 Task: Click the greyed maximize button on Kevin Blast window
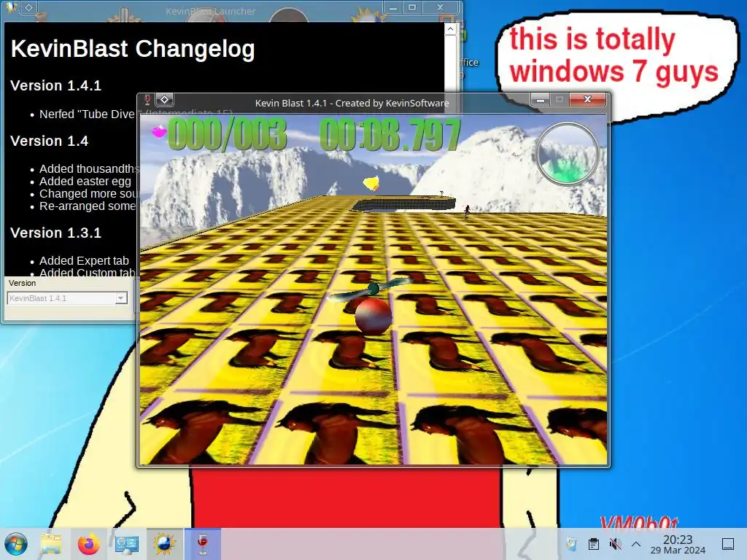coord(560,99)
